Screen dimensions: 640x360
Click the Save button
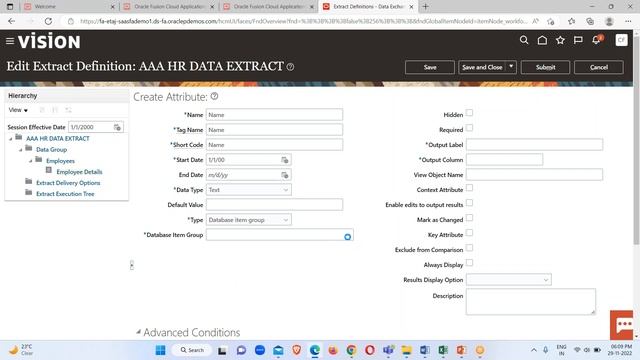pos(430,67)
